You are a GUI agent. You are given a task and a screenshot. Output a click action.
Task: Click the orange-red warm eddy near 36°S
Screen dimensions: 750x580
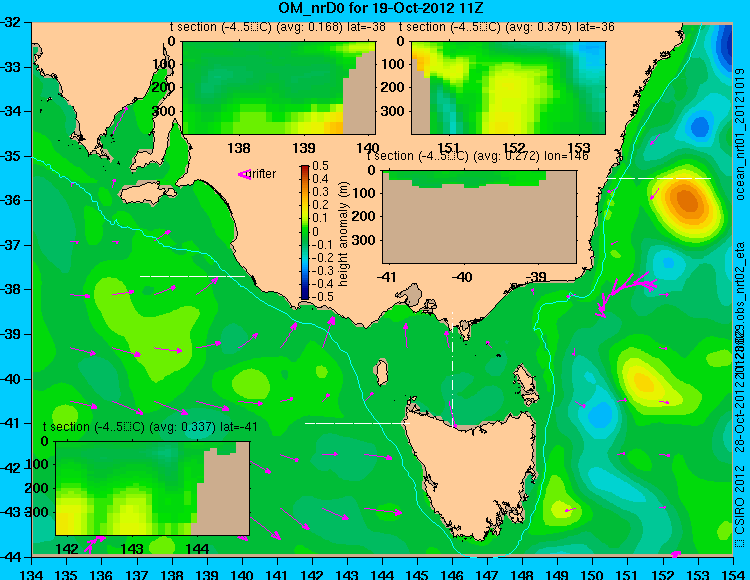(687, 201)
